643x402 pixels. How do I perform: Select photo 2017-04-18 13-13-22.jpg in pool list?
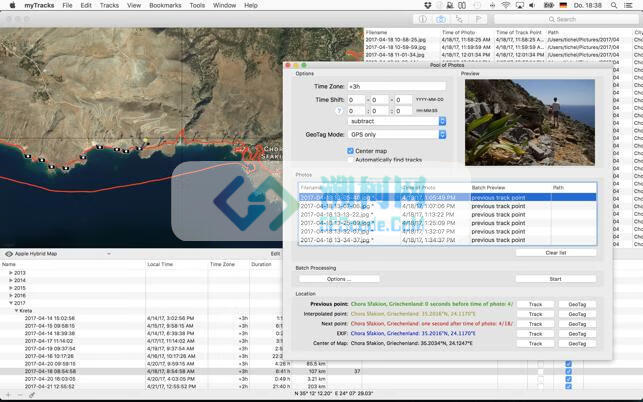[x=447, y=215]
